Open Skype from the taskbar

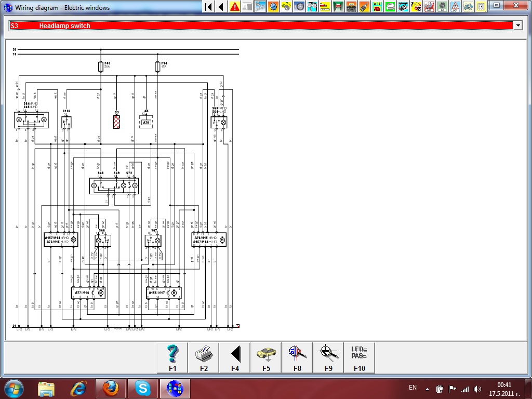(x=142, y=388)
